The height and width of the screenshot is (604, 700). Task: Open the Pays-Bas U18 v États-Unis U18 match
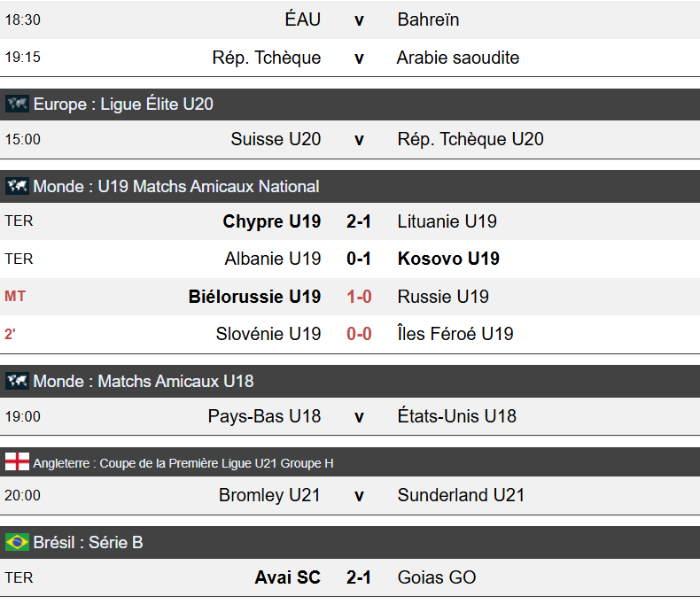(359, 416)
